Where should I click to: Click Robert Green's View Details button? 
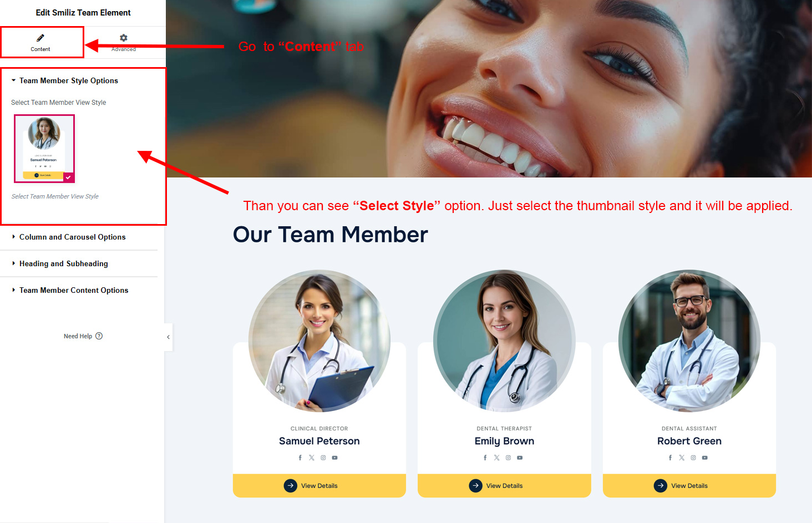click(x=689, y=486)
